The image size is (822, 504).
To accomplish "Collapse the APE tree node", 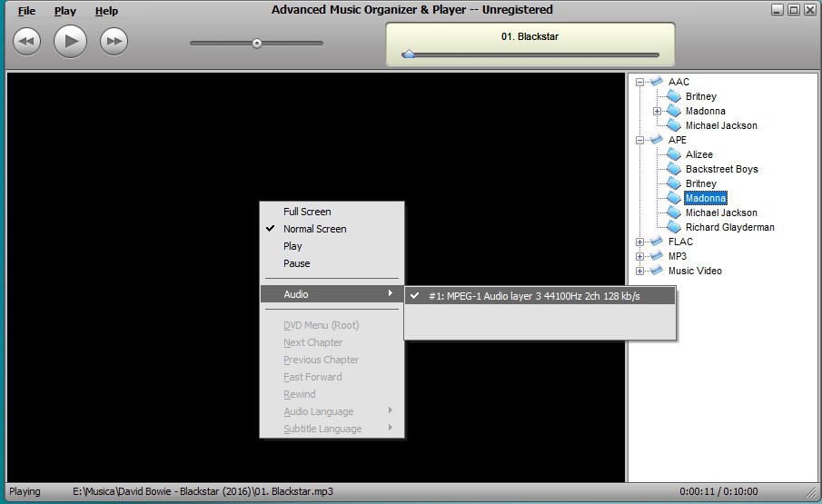I will coord(640,140).
